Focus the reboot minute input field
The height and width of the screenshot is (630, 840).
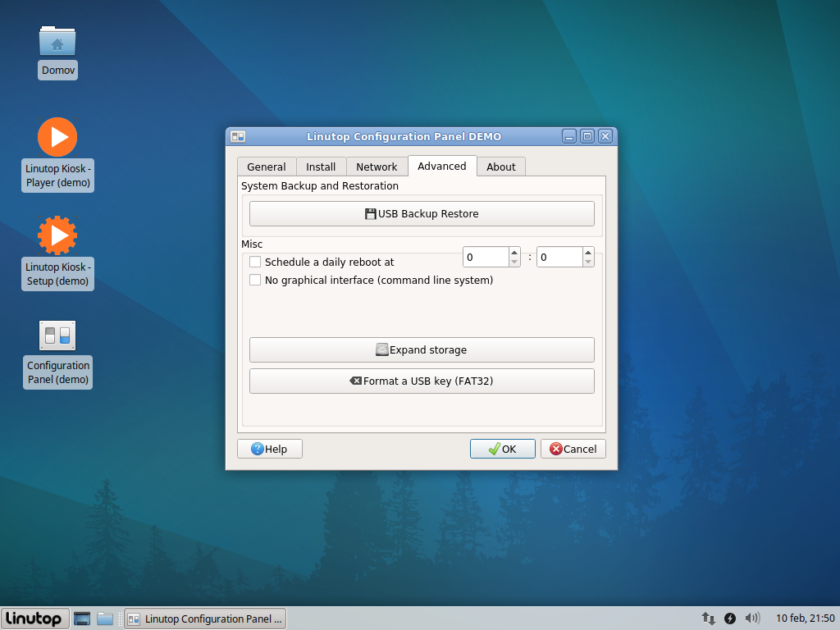(x=559, y=257)
